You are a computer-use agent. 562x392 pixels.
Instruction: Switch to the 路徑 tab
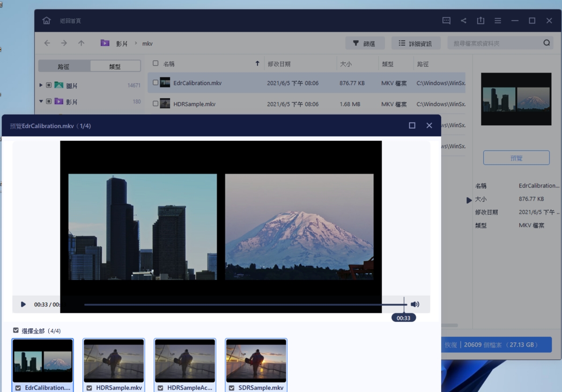(x=64, y=66)
